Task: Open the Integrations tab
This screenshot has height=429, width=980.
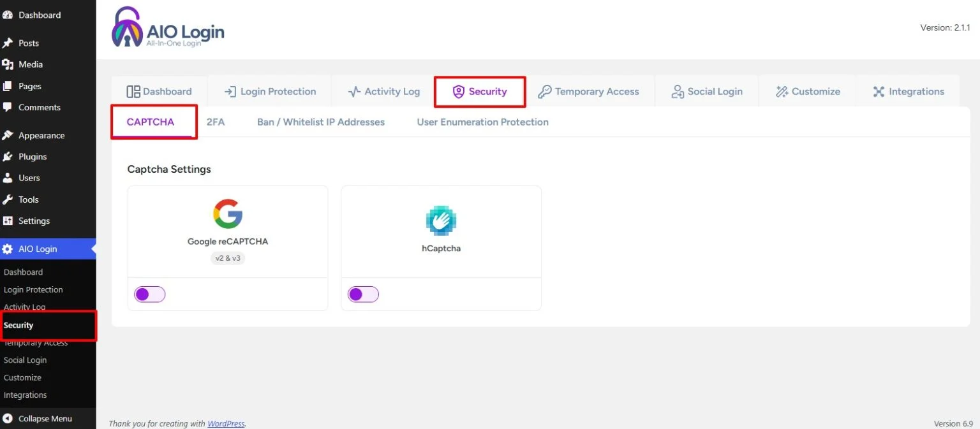Action: coord(908,91)
